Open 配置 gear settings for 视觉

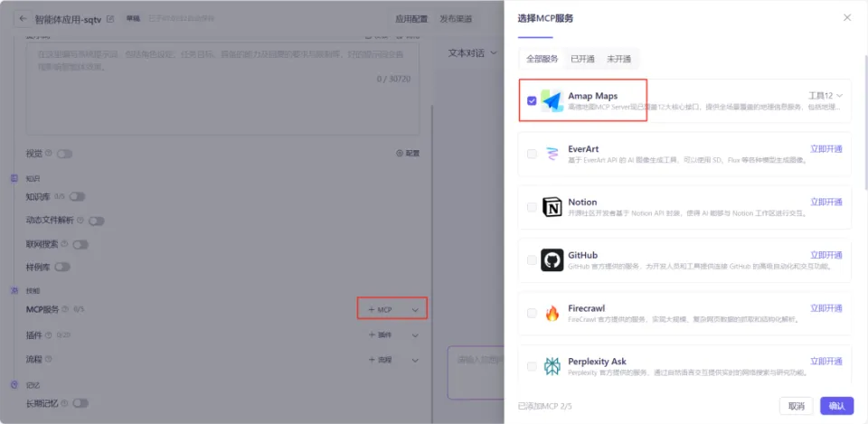pos(408,154)
